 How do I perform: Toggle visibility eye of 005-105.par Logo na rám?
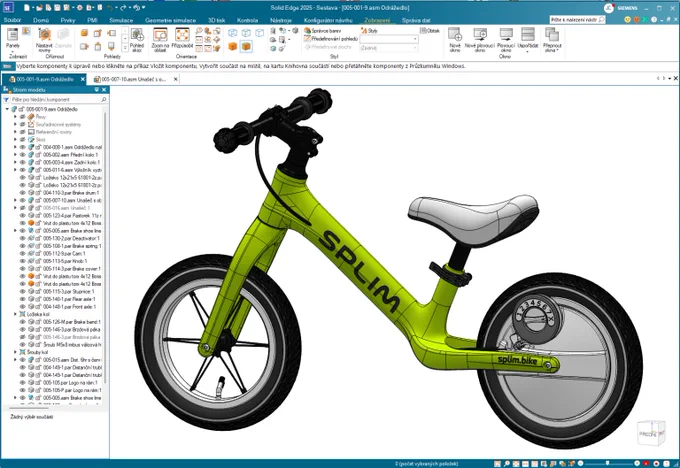point(23,383)
